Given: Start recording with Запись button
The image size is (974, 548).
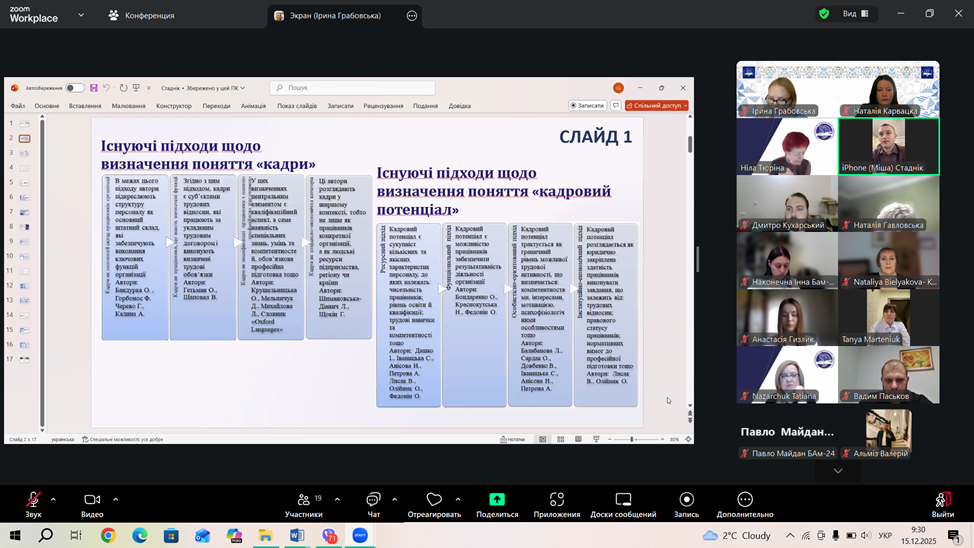Looking at the screenshot, I should pos(686,500).
